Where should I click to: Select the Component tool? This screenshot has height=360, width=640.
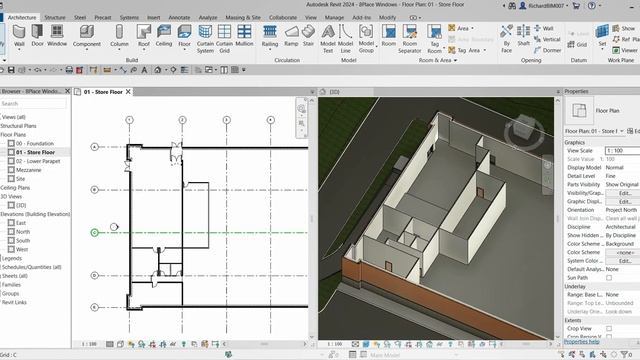click(87, 36)
